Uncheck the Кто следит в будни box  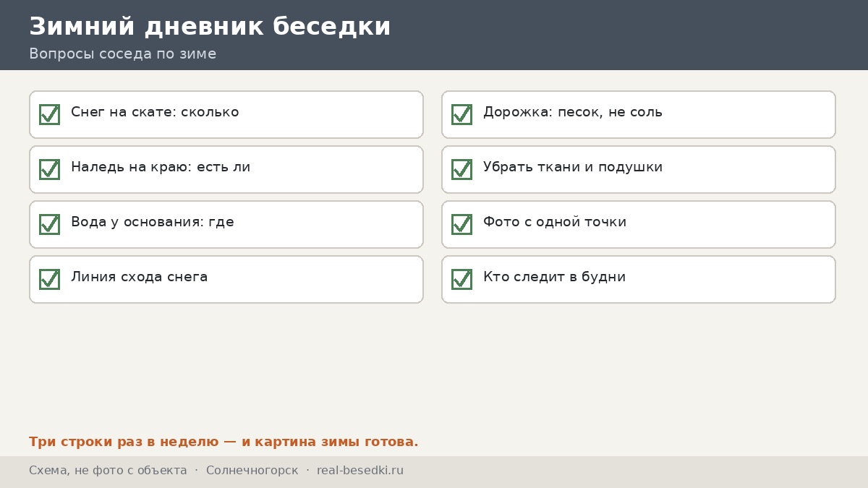pyautogui.click(x=461, y=279)
